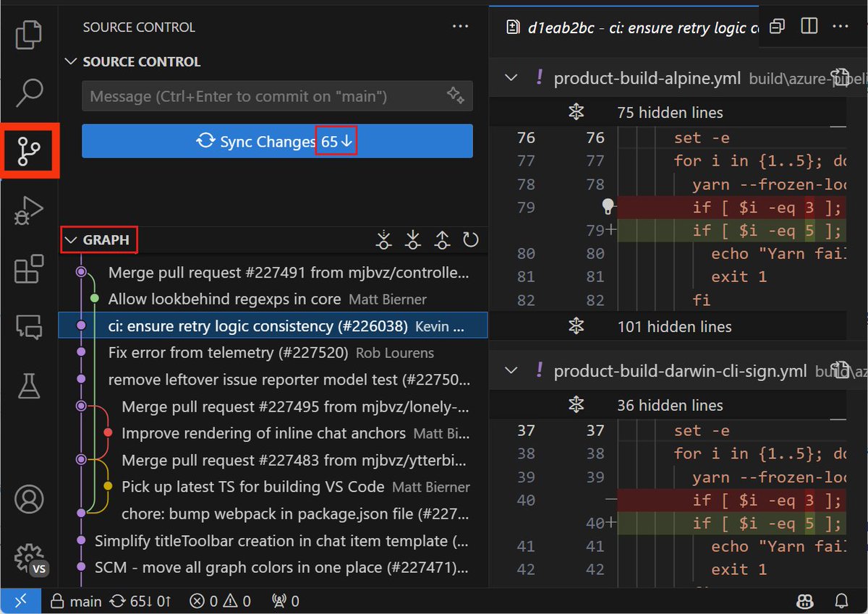Click 'set -e' on line 76
The image size is (868, 614).
[702, 138]
